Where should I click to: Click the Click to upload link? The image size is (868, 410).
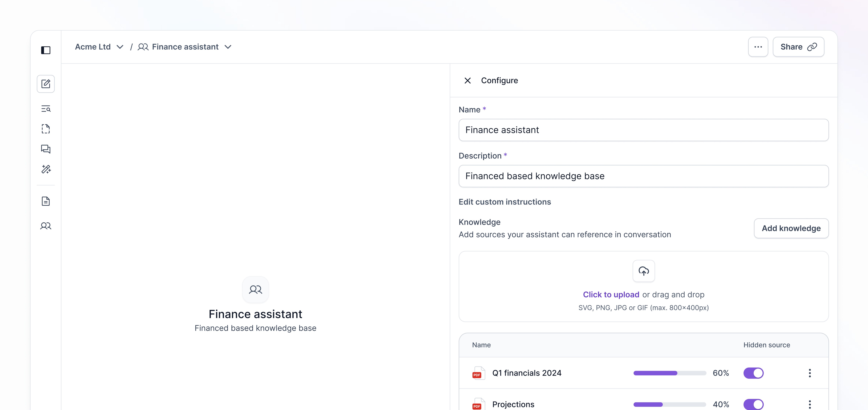(611, 294)
